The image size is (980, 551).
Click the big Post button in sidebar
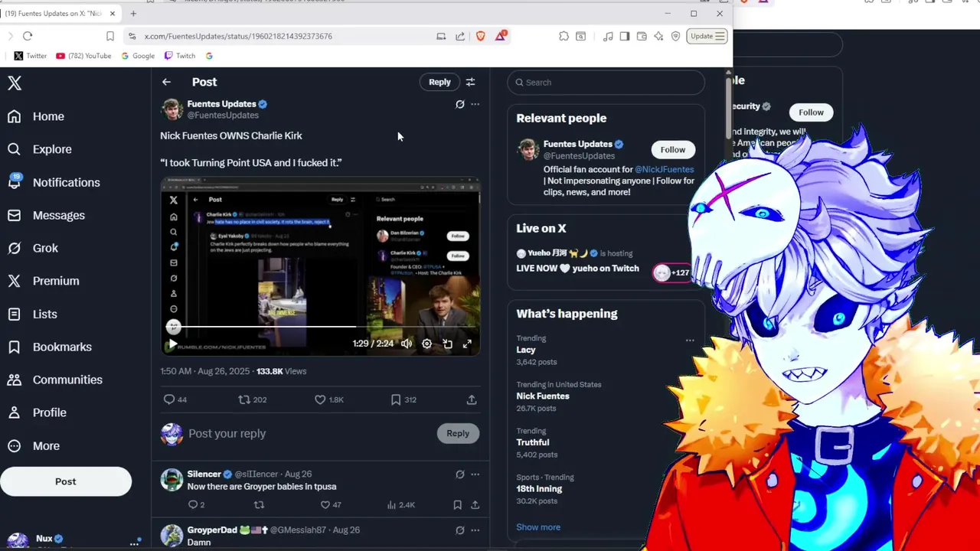(x=66, y=481)
